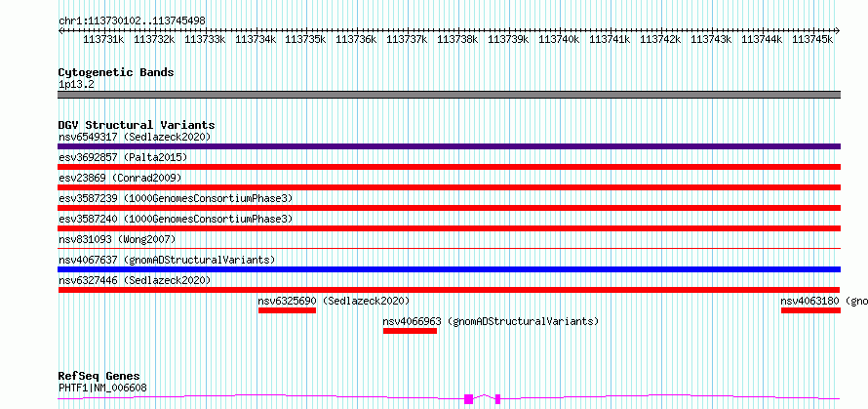This screenshot has width=868, height=409.
Task: Click the larger magenta PHTF1 exon block
Action: [x=468, y=399]
